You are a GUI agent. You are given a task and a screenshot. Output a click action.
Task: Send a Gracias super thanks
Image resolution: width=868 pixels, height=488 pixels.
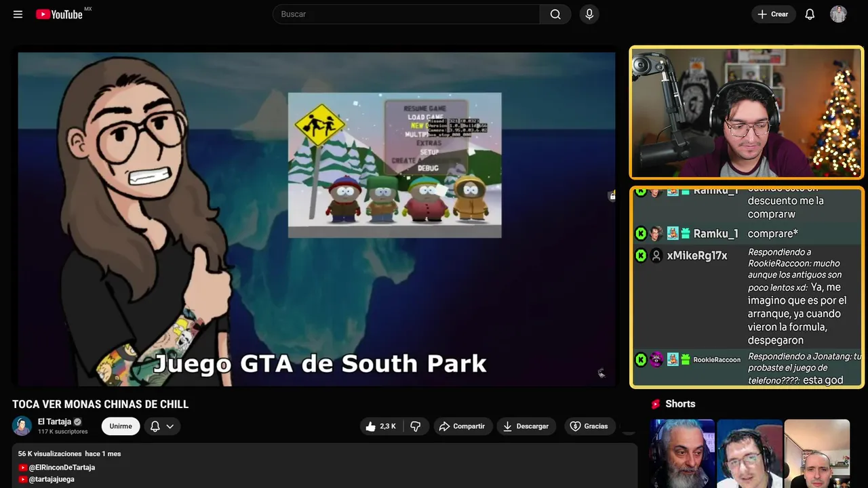(x=589, y=426)
